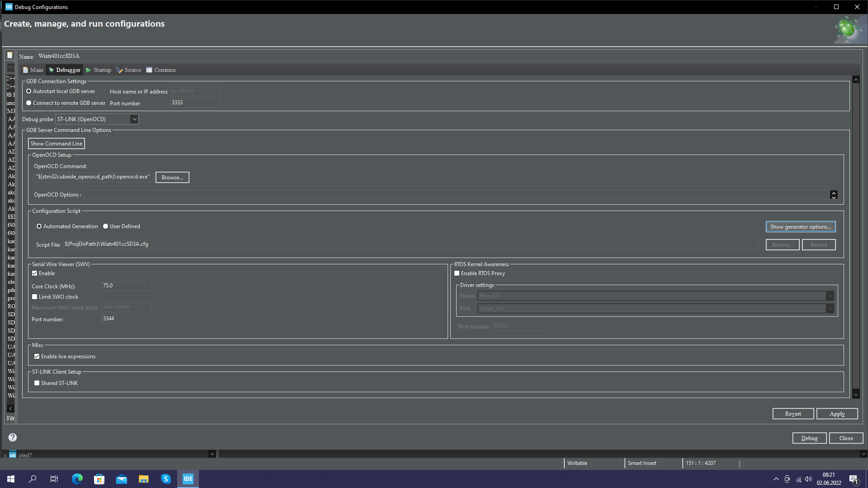Open the Mail app from the taskbar
The height and width of the screenshot is (488, 868).
point(122,479)
